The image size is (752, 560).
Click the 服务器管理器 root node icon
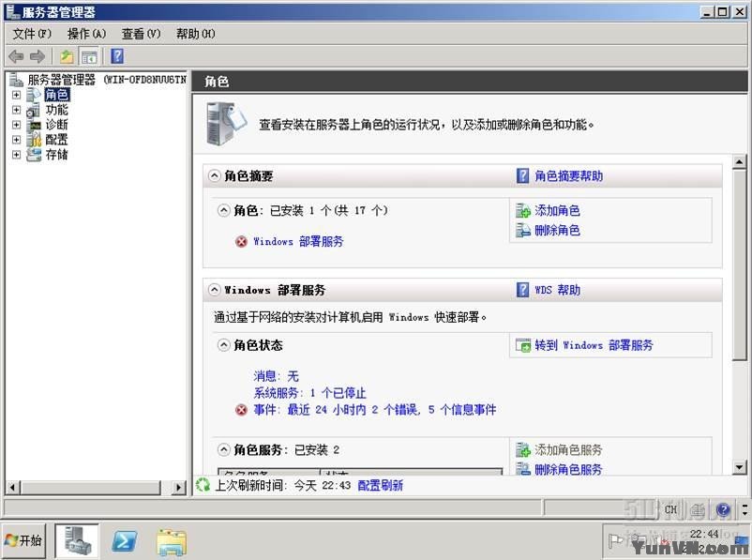coord(16,80)
